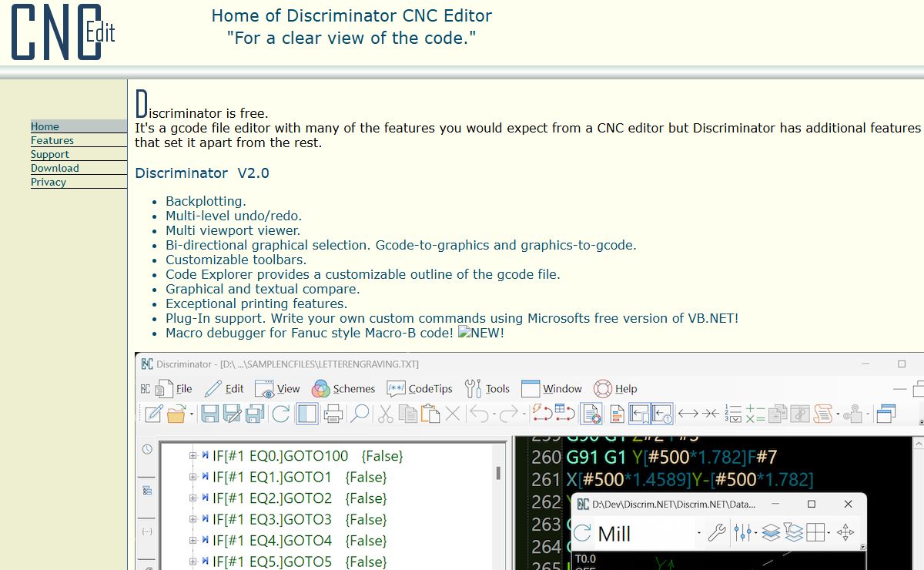Click the CNC Edit logo
The width and height of the screenshot is (924, 570).
tap(63, 31)
